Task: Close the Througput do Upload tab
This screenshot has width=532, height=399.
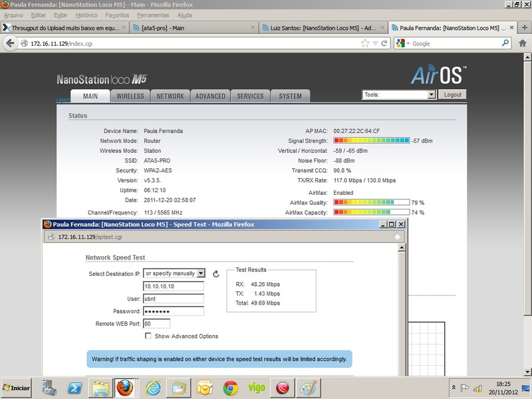Action: 124,28
